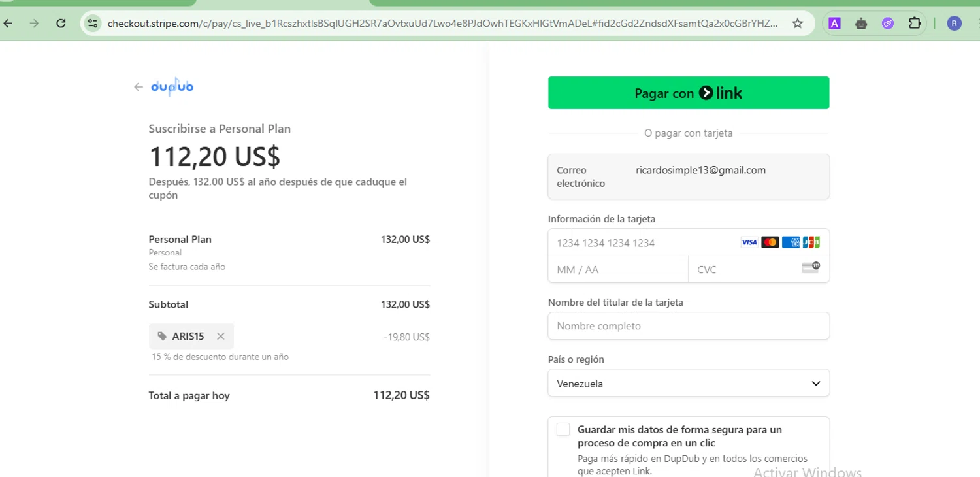
Task: Click the Visa card icon
Action: coord(749,242)
